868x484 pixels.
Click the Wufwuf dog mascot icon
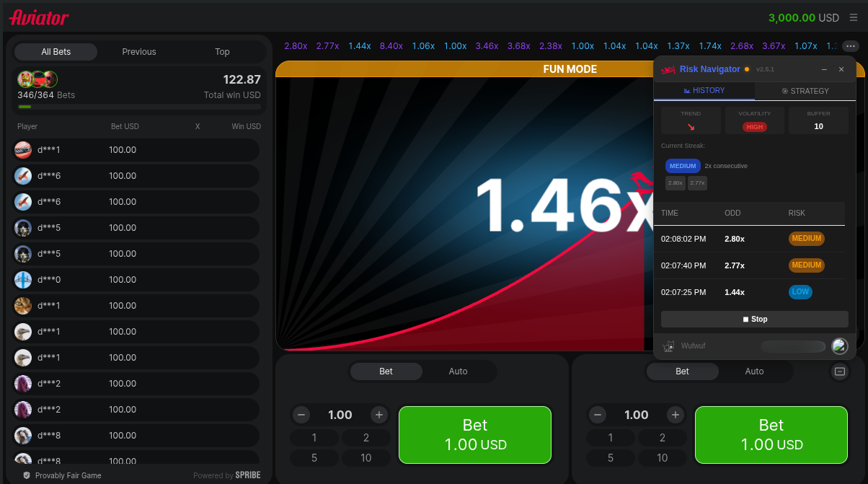[x=668, y=346]
